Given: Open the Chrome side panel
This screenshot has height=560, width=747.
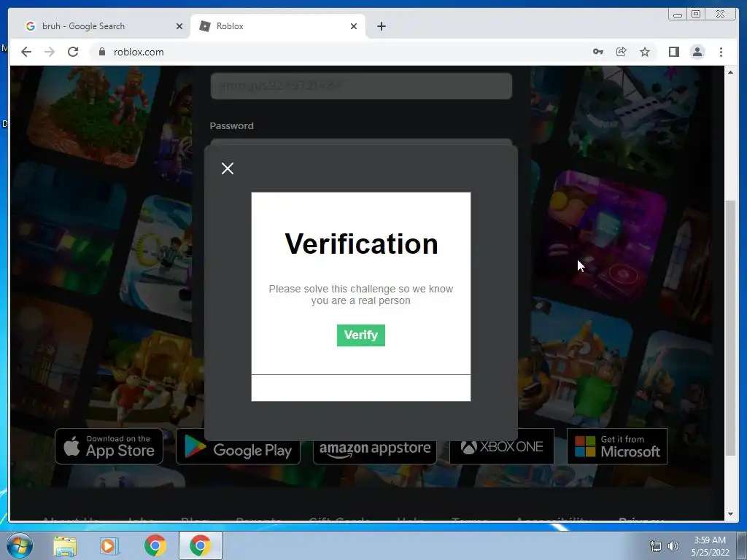Looking at the screenshot, I should tap(673, 52).
